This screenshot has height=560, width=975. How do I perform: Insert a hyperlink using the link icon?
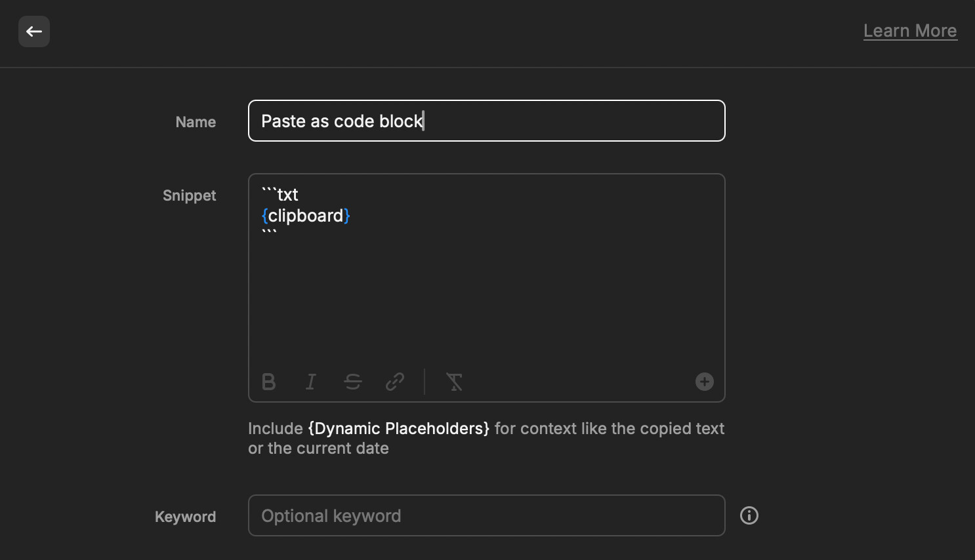tap(394, 382)
